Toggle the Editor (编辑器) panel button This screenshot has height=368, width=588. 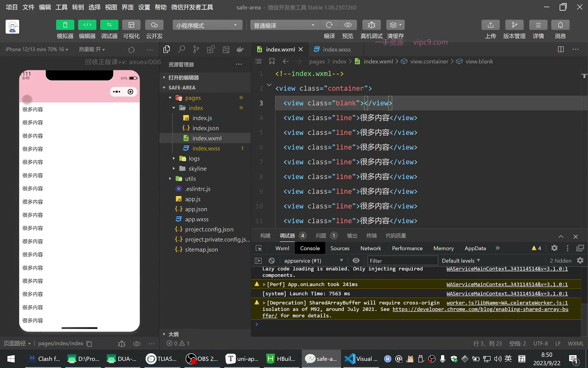point(87,25)
